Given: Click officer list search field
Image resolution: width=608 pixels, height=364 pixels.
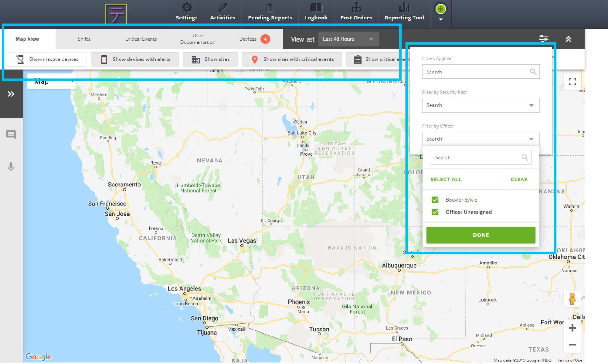Looking at the screenshot, I should click(481, 157).
